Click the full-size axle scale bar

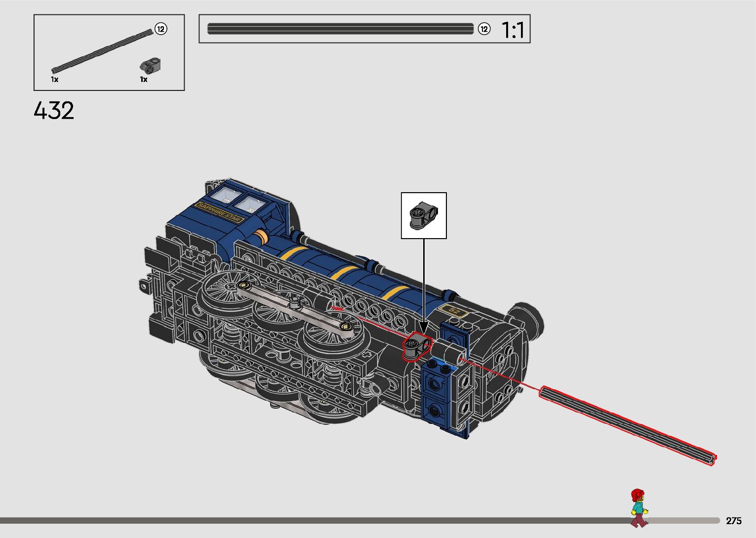point(340,29)
